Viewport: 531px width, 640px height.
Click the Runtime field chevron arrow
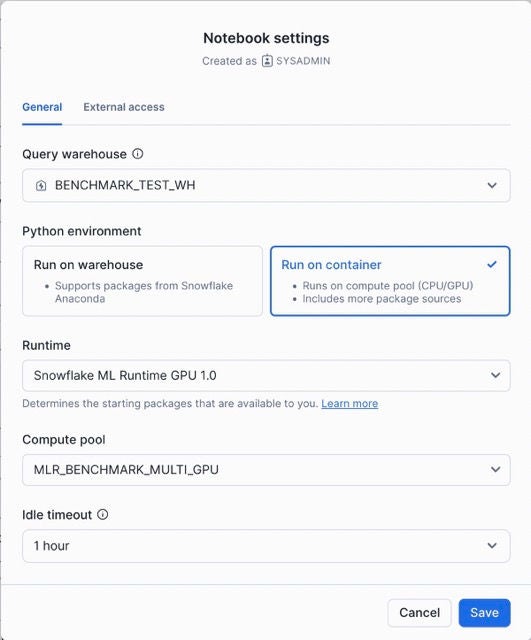click(x=495, y=375)
